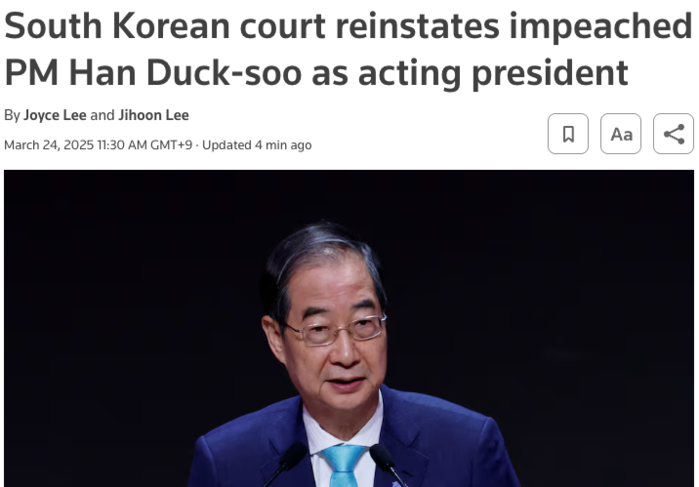Click 'acting president' in the headline
The width and height of the screenshot is (699, 487).
(x=493, y=73)
